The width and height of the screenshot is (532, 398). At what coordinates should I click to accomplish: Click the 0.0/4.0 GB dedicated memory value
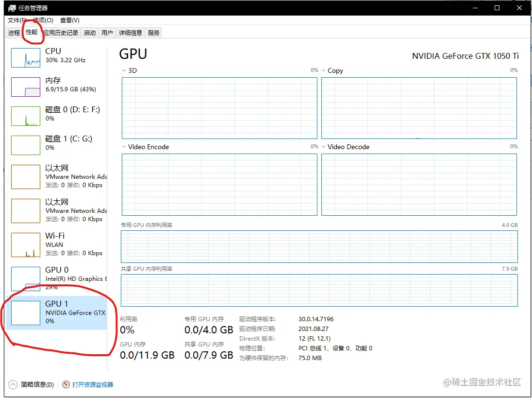[x=209, y=330]
